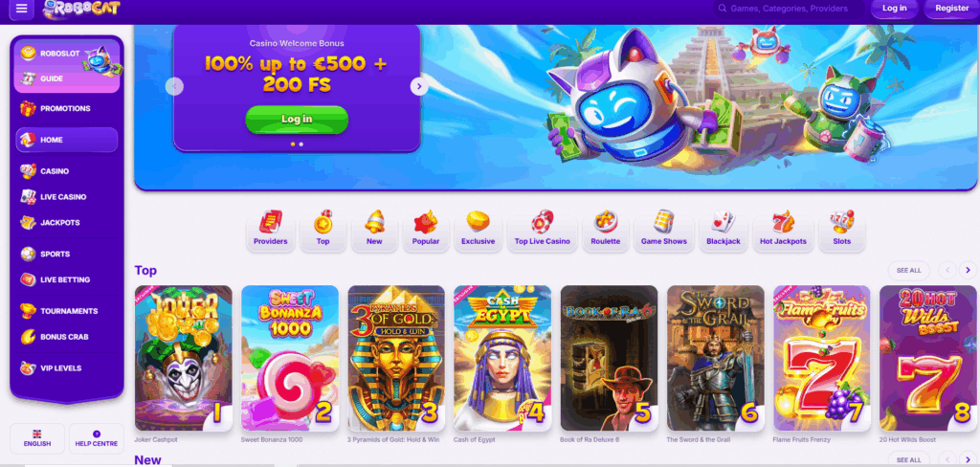Open the hamburger menu icon

tap(21, 9)
